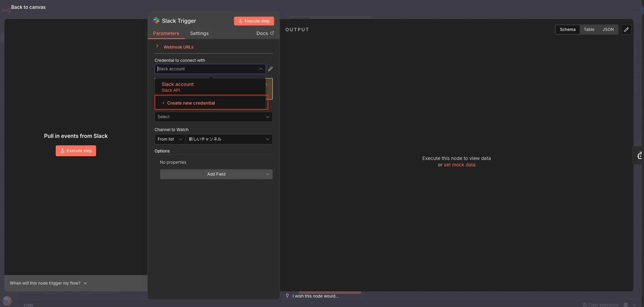Screen dimensions: 644x307
Task: Click the OUTPUT panel heading
Action: [x=297, y=30]
